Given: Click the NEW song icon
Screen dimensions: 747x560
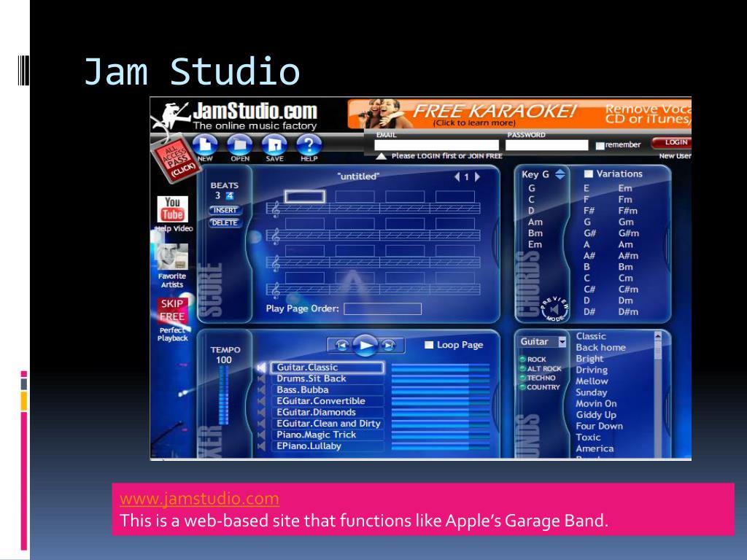Looking at the screenshot, I should point(205,145).
